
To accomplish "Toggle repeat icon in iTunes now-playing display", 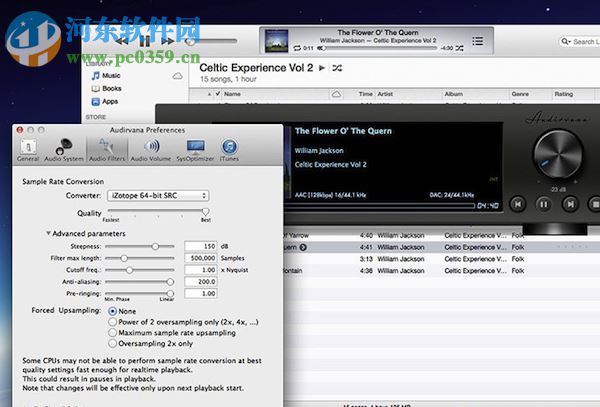I will pyautogui.click(x=297, y=48).
